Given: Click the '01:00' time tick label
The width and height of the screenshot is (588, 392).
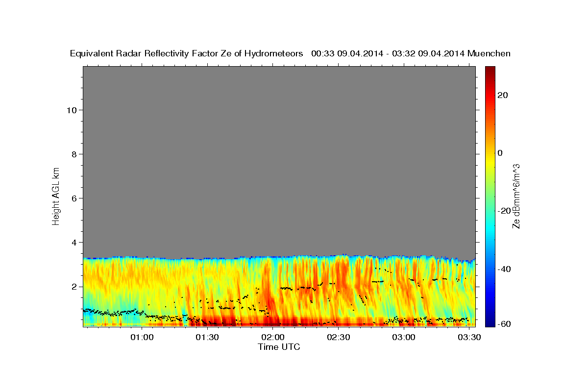Looking at the screenshot, I should pos(142,337).
